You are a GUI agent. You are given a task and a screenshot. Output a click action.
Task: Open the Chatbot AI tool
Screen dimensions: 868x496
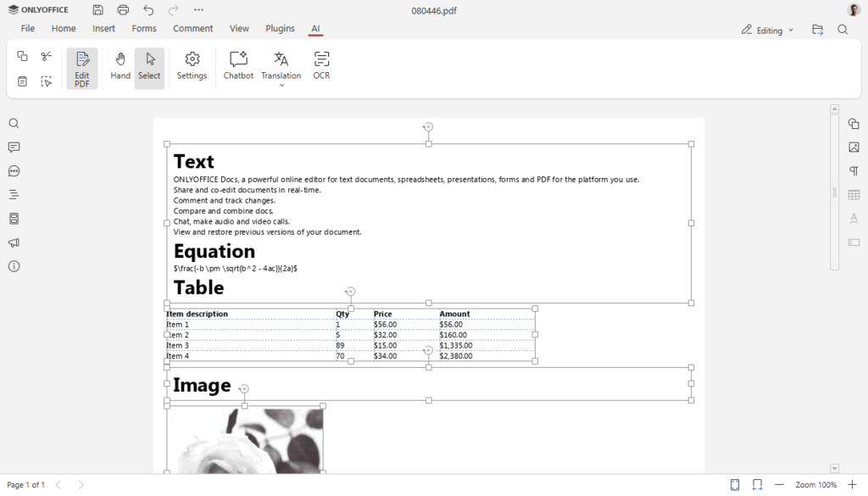pos(237,66)
